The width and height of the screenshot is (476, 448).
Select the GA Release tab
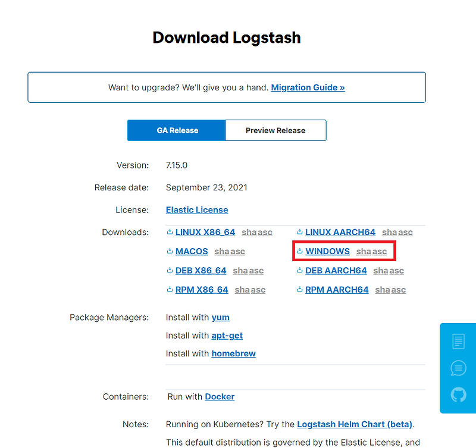click(176, 130)
